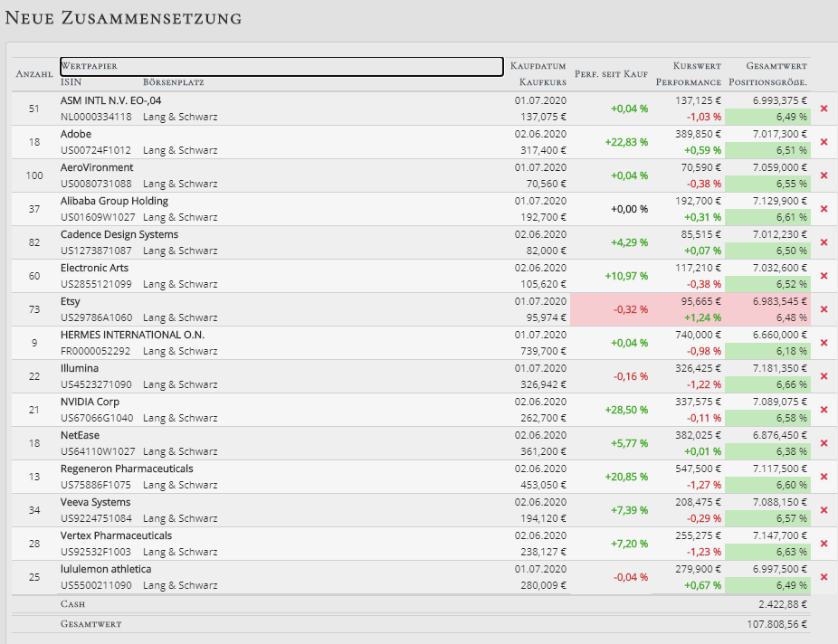Click Illumina's 6,66 % position size

(792, 384)
